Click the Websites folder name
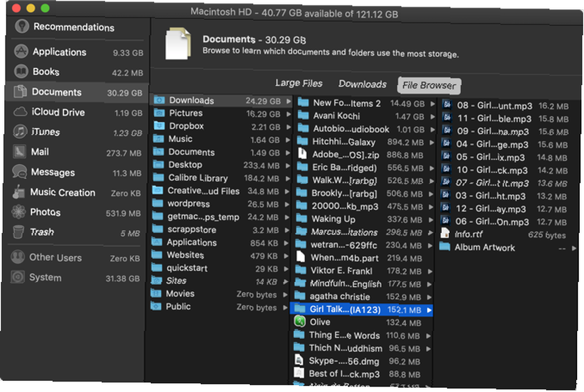584x392 pixels. [185, 255]
